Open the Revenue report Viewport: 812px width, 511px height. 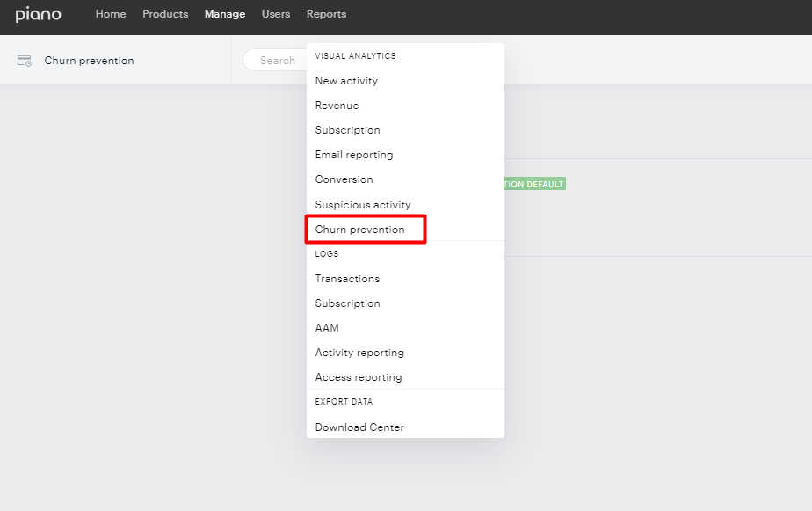point(337,106)
